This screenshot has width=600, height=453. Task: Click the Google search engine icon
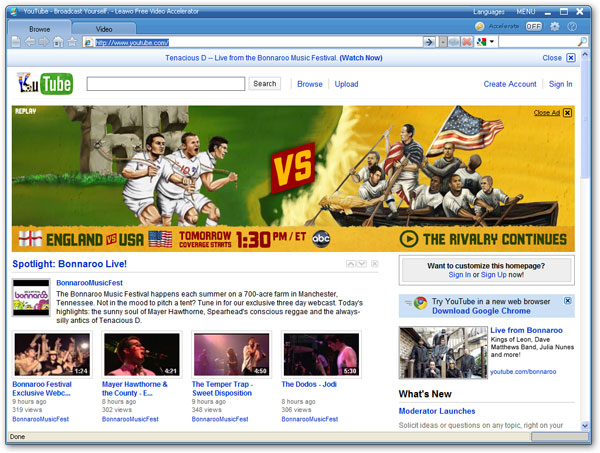point(481,42)
